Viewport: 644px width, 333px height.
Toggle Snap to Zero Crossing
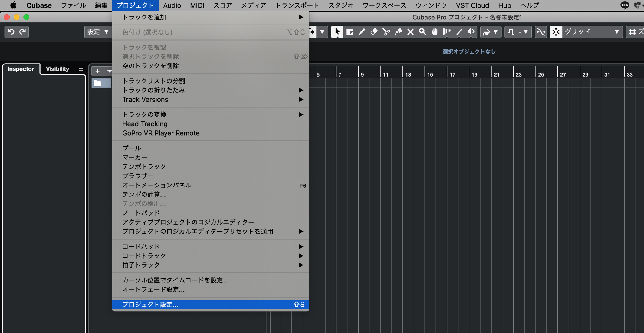(x=541, y=32)
